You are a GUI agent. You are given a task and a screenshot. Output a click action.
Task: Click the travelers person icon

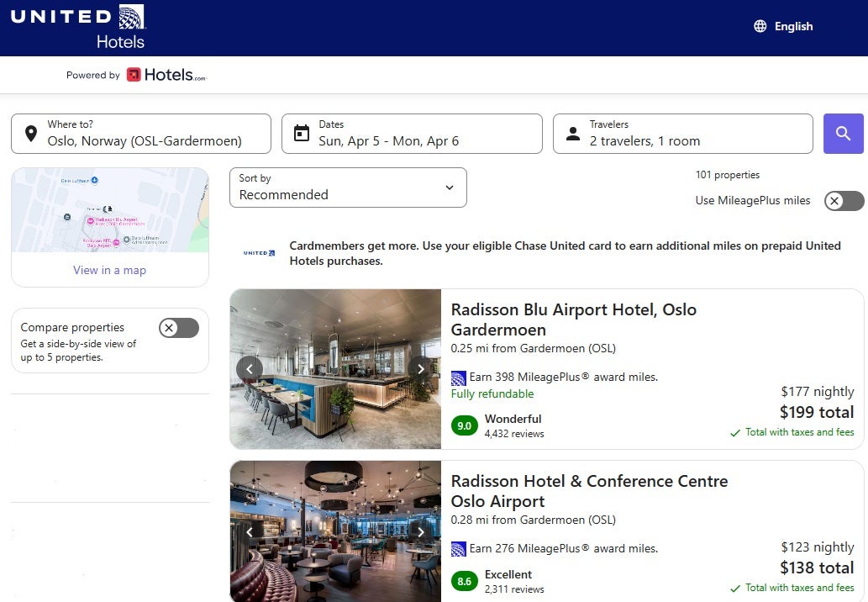click(x=573, y=133)
